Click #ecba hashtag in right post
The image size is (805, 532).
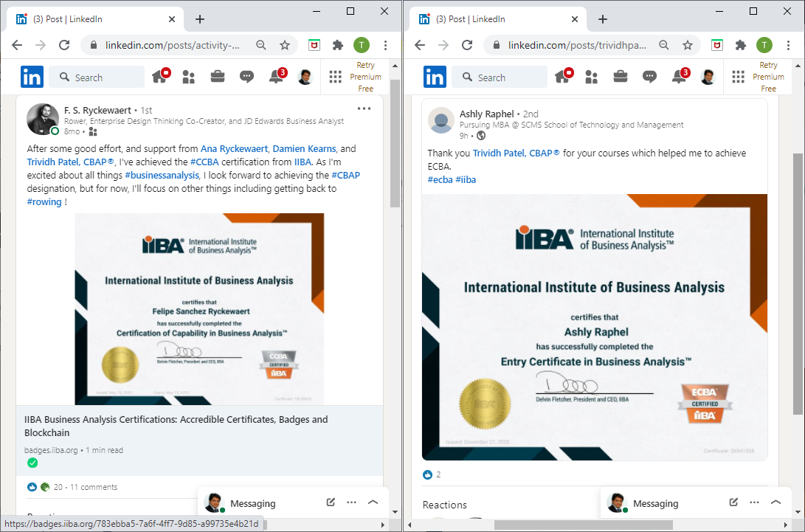[440, 180]
